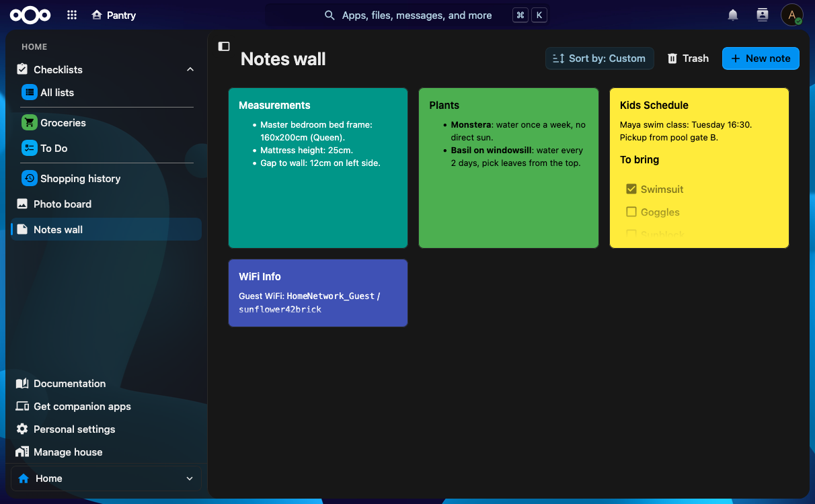
Task: Click the Documentation book icon
Action: (x=22, y=384)
